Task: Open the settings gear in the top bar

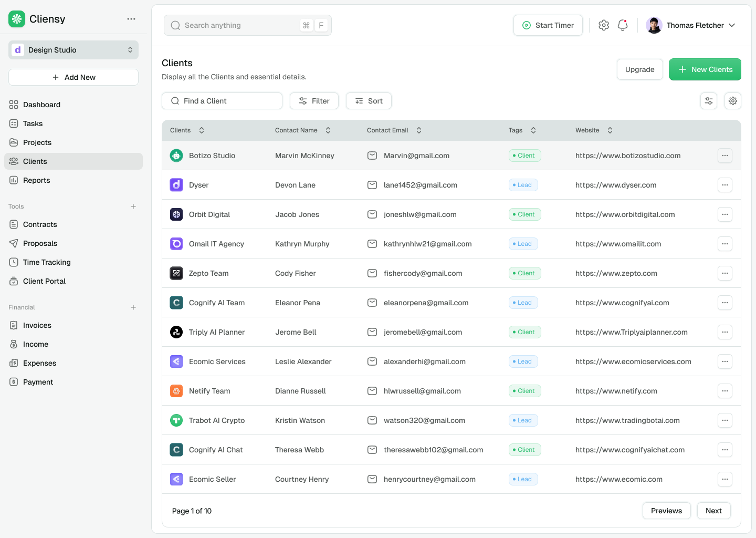Action: [603, 25]
